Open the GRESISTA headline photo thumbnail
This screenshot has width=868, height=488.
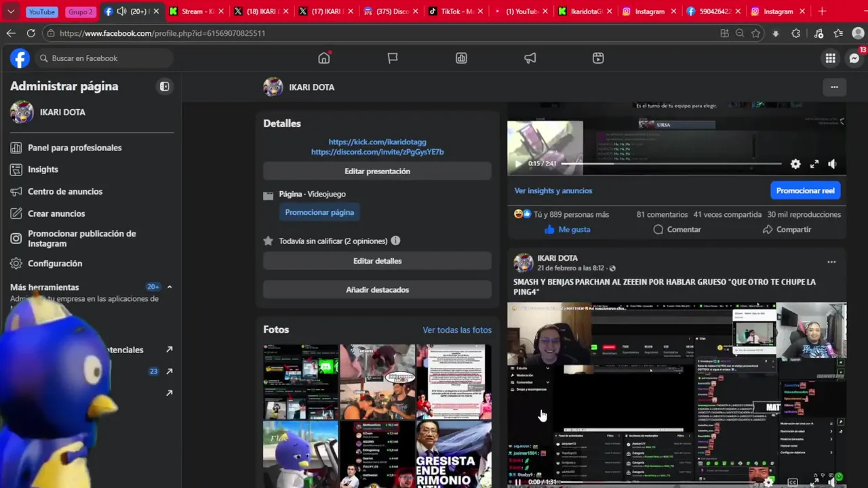(454, 455)
